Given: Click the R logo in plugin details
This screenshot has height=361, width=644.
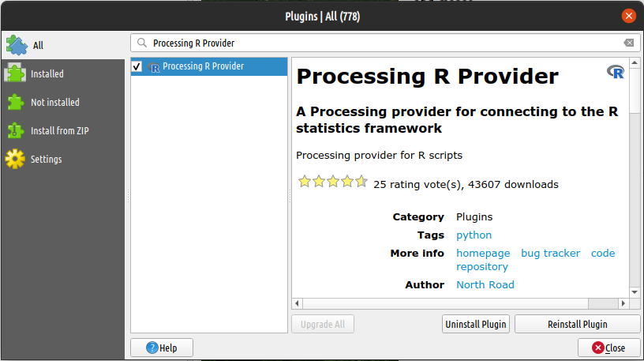Looking at the screenshot, I should pyautogui.click(x=616, y=72).
